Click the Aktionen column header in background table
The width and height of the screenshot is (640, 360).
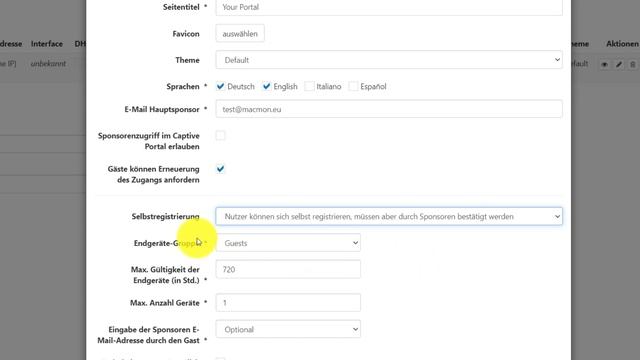[622, 44]
